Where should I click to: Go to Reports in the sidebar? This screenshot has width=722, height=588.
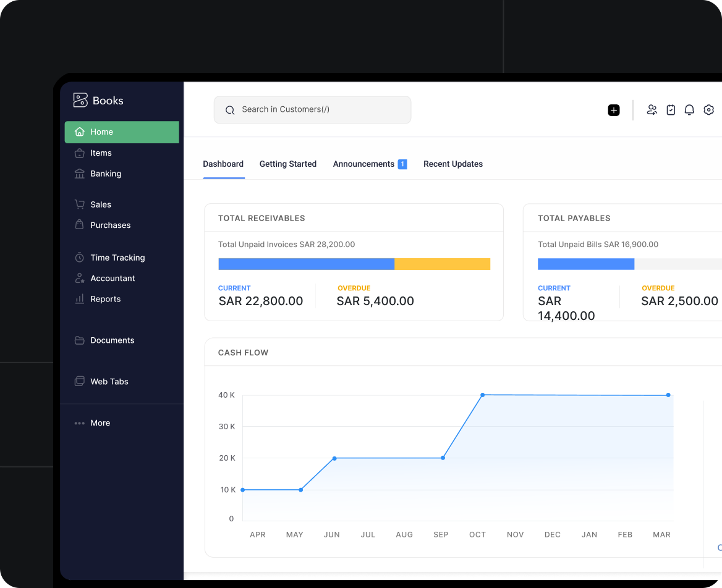[x=105, y=299]
